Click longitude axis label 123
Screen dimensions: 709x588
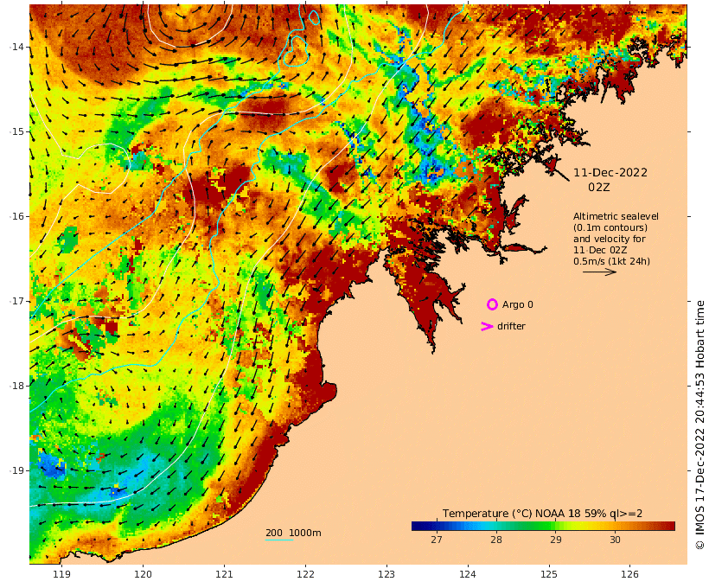coord(386,574)
